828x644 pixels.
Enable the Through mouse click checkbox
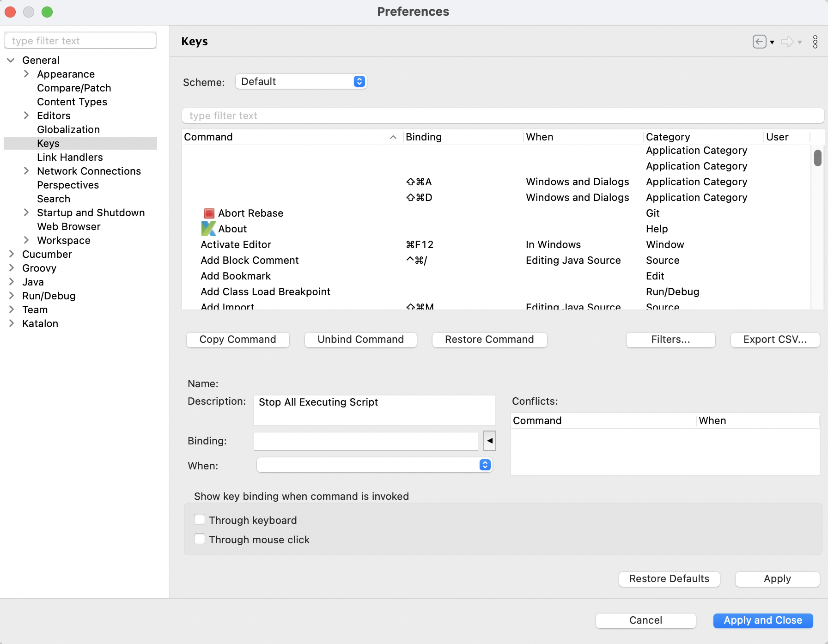200,539
